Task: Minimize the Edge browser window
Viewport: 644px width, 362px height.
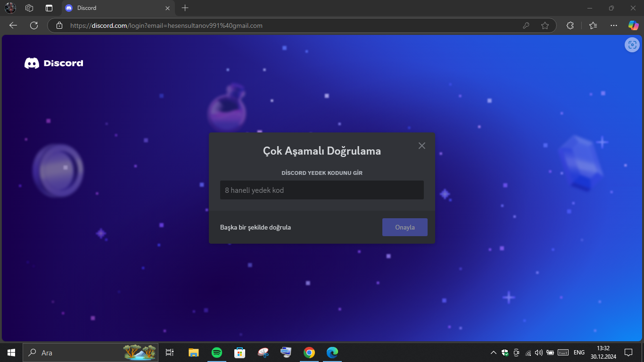Action: [x=589, y=8]
